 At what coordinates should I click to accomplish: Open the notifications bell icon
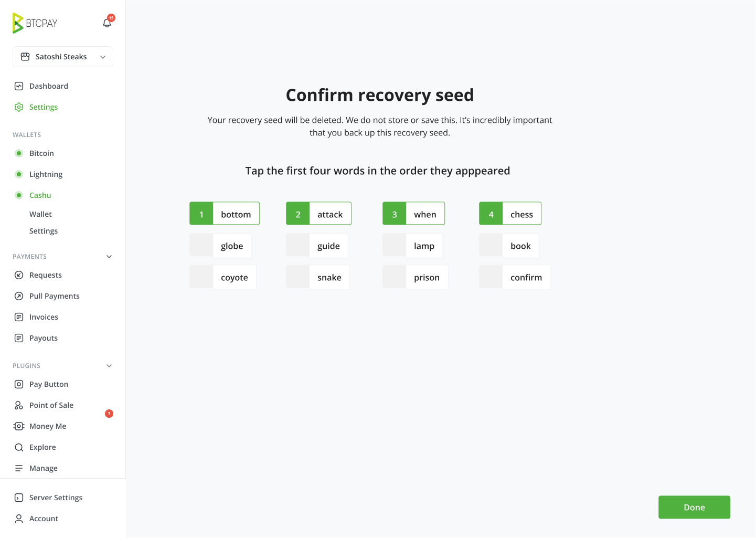point(107,23)
